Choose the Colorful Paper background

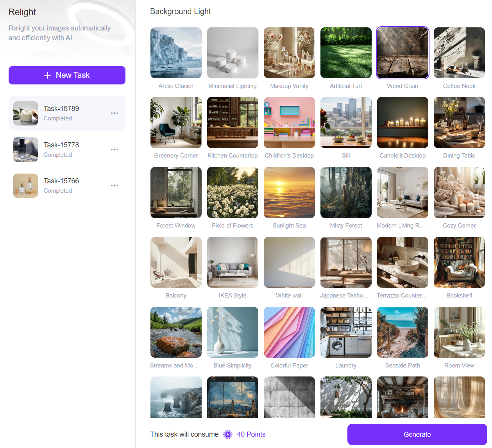pyautogui.click(x=289, y=332)
